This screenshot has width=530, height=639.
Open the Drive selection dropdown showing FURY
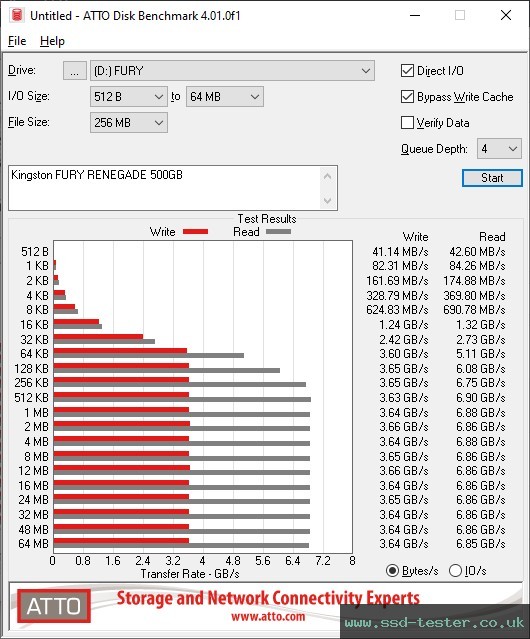pos(232,71)
